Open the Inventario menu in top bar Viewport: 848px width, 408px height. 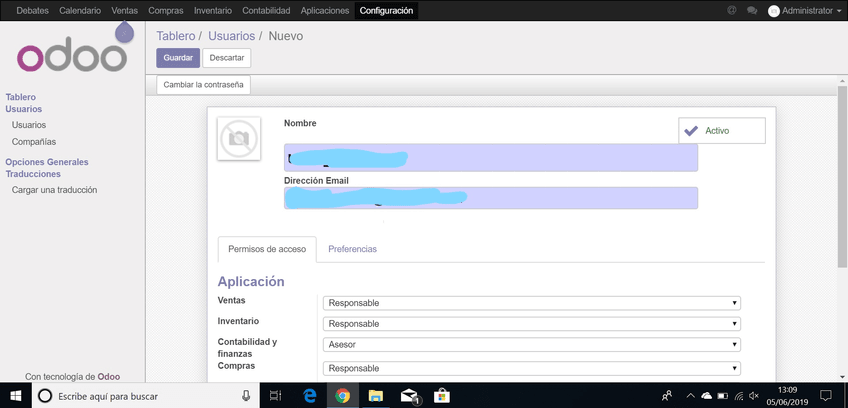click(212, 10)
